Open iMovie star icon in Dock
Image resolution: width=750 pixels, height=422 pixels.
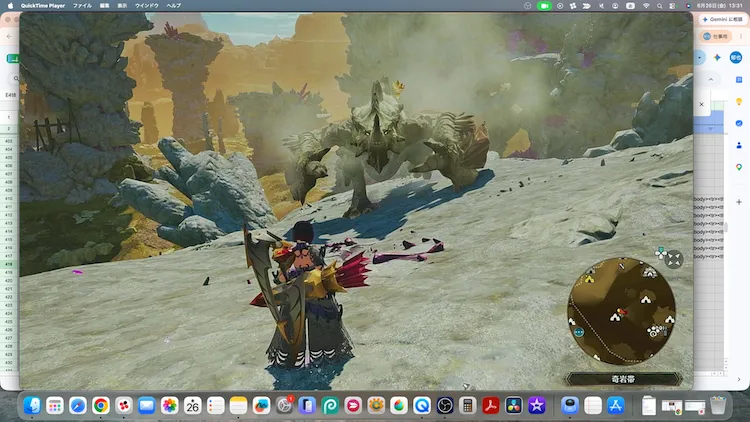(537, 406)
